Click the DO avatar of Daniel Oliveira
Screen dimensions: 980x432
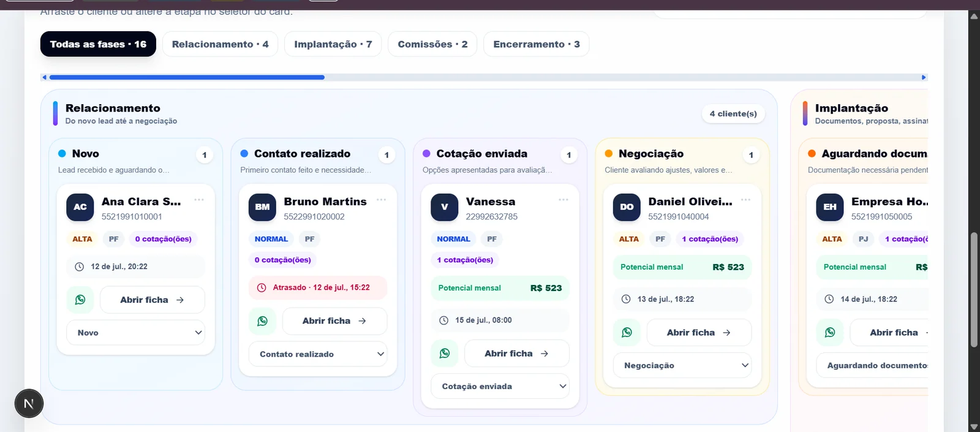627,207
